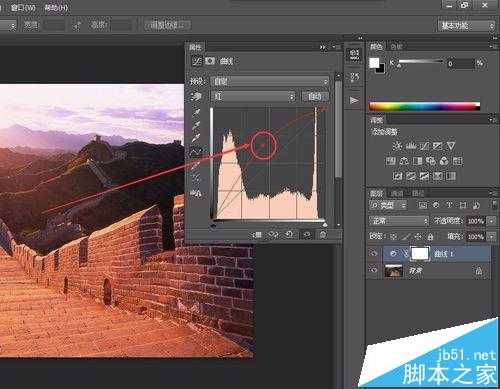Viewport: 500px width, 389px height.
Task: Click the Actions play icon in dock
Action: click(354, 100)
